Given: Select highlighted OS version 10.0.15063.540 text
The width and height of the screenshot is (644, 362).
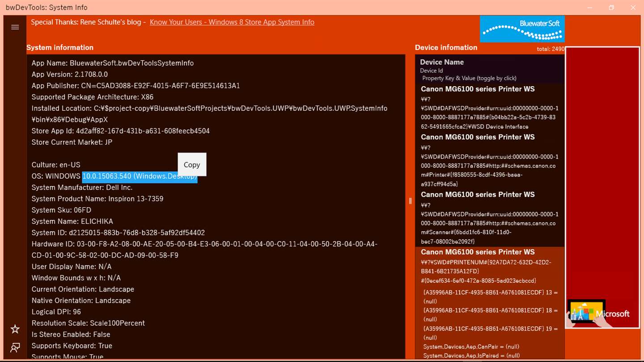Looking at the screenshot, I should pos(140,176).
